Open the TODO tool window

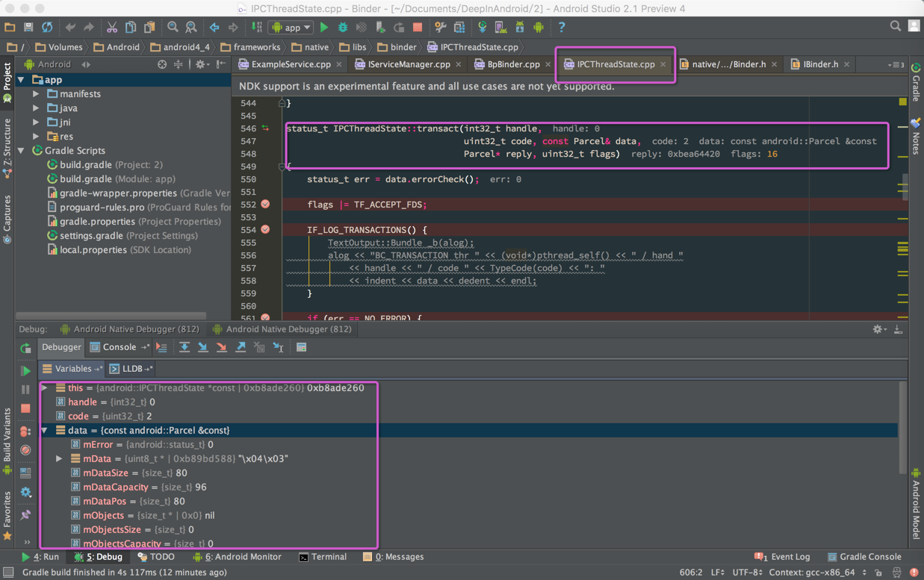tap(156, 557)
